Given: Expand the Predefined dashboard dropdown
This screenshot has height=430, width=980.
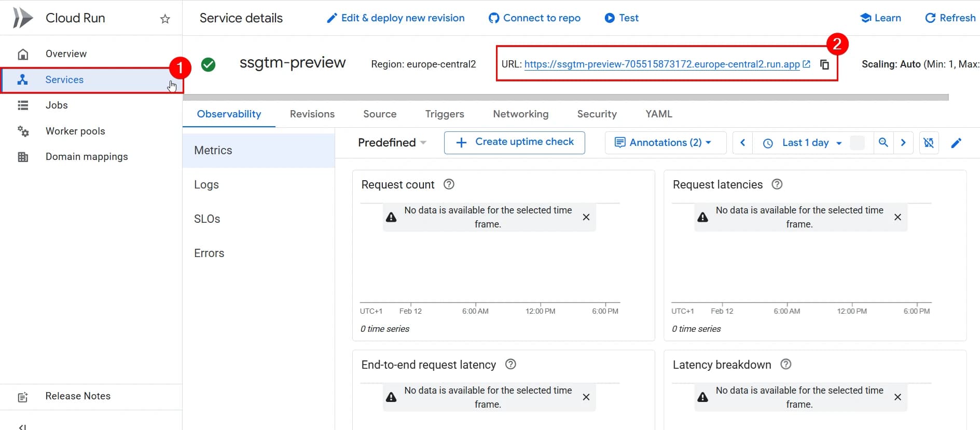Looking at the screenshot, I should coord(392,143).
